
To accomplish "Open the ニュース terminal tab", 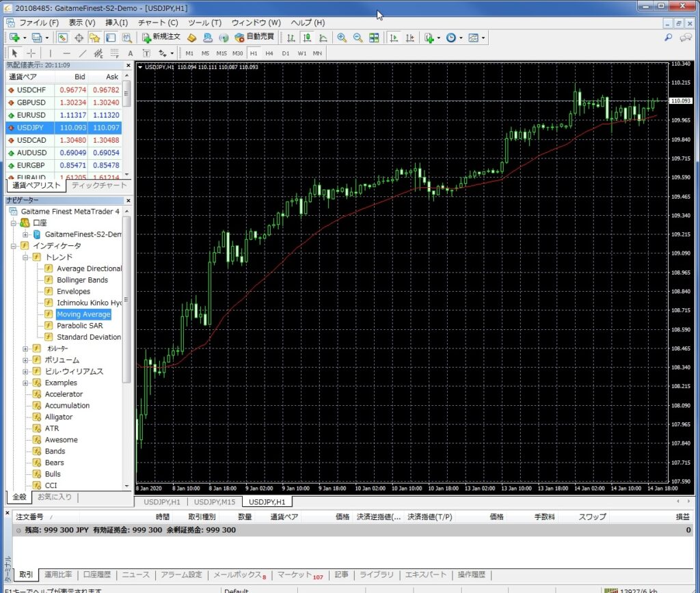I will pyautogui.click(x=136, y=575).
